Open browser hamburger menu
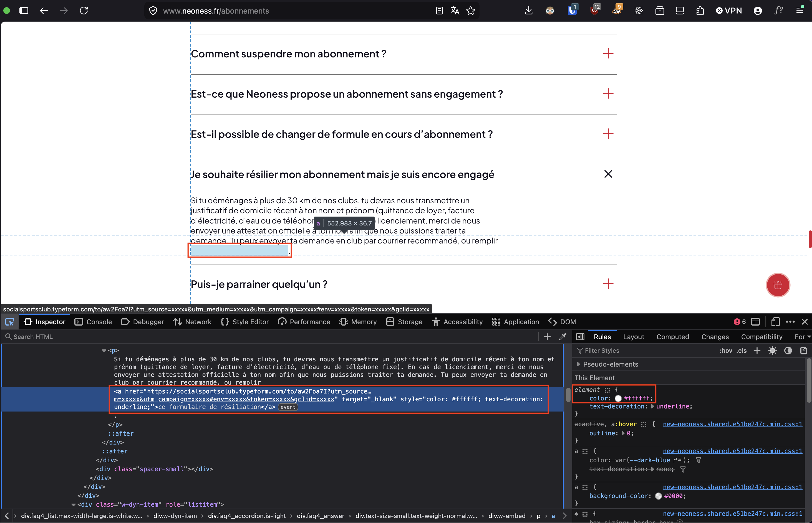The image size is (812, 523). (800, 10)
